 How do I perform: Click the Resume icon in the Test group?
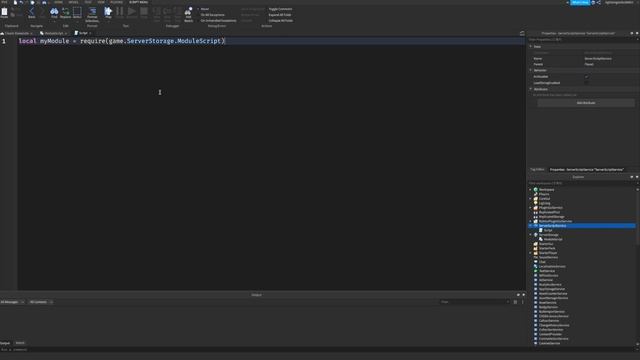(x=131, y=11)
